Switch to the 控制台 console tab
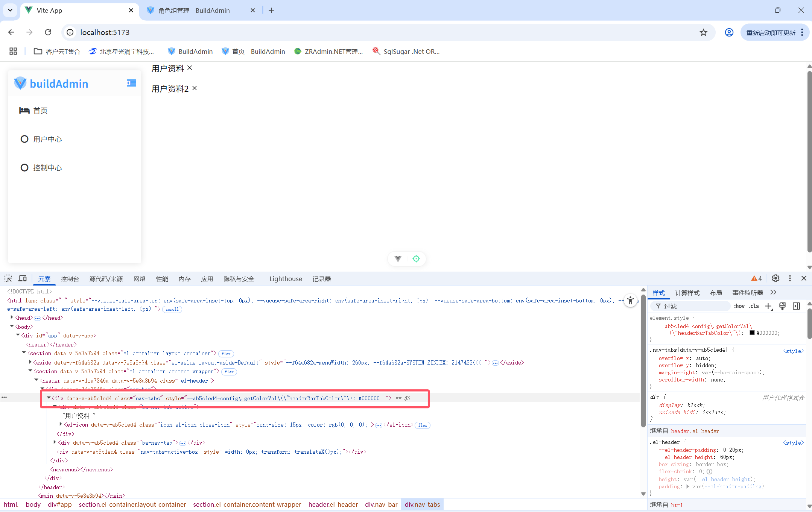 coord(70,279)
